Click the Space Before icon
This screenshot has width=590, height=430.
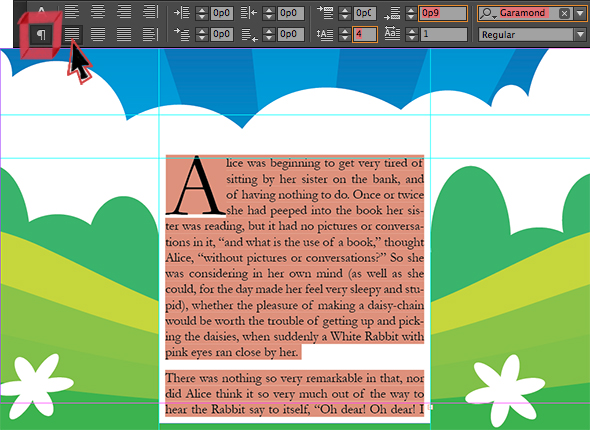(325, 13)
